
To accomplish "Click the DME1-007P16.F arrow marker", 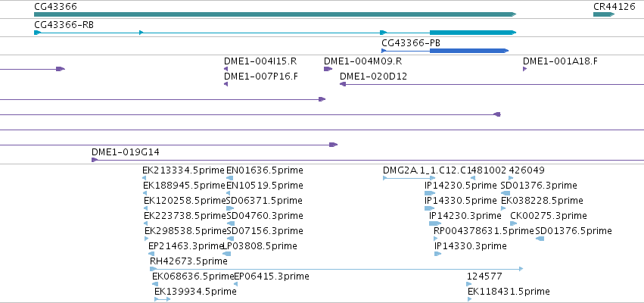I will [226, 84].
